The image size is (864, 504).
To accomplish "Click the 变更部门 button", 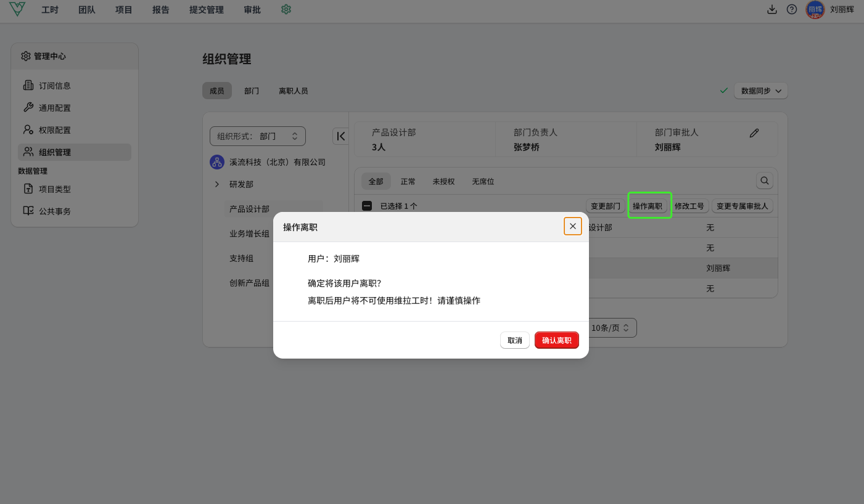I will (x=606, y=206).
